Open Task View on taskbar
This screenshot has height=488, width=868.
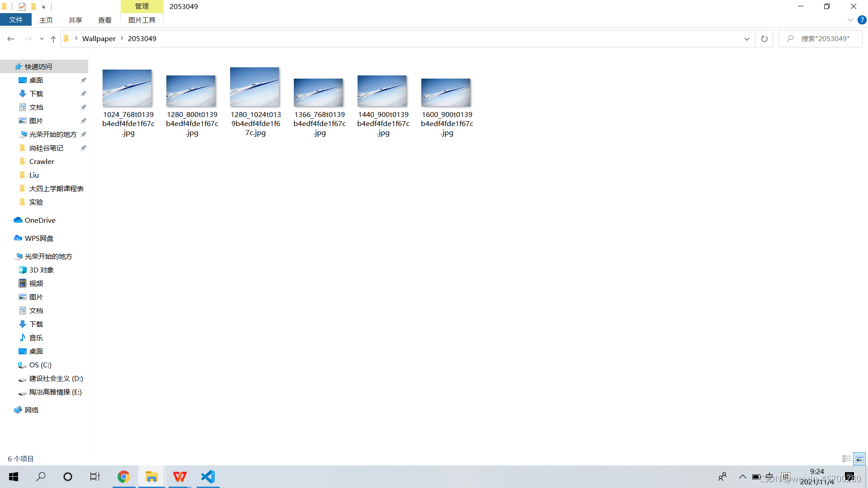(95, 477)
